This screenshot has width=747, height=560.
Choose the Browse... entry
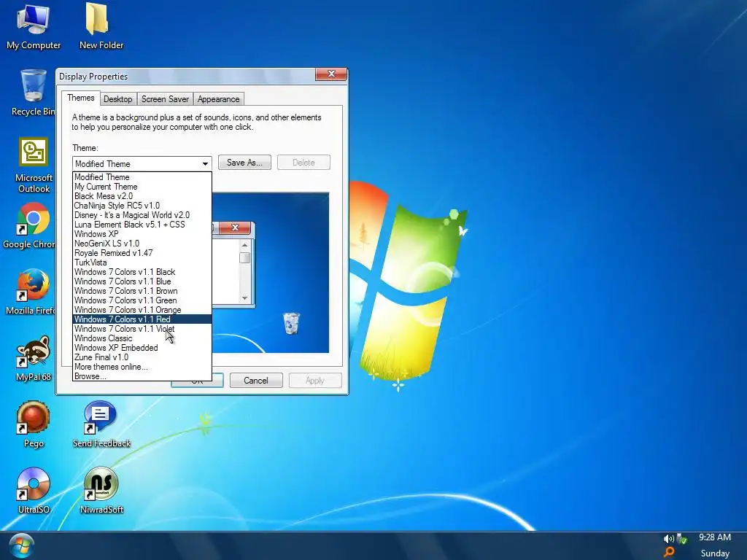[x=142, y=376]
